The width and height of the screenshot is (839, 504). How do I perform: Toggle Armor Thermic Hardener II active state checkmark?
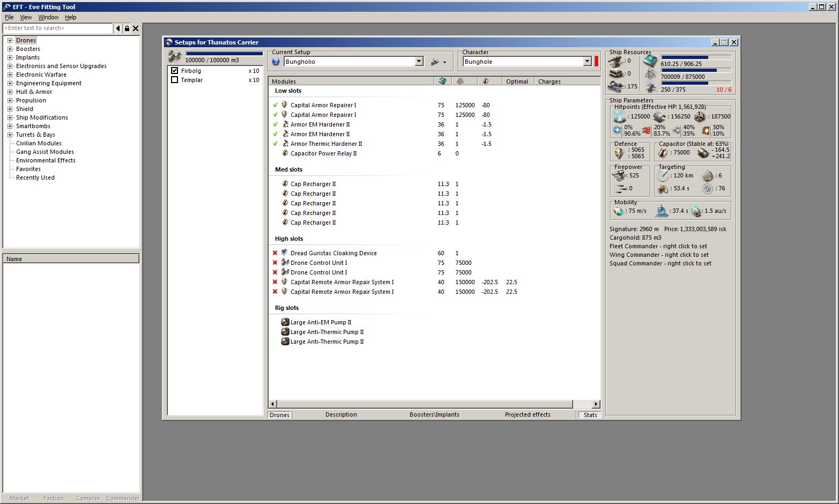[276, 144]
